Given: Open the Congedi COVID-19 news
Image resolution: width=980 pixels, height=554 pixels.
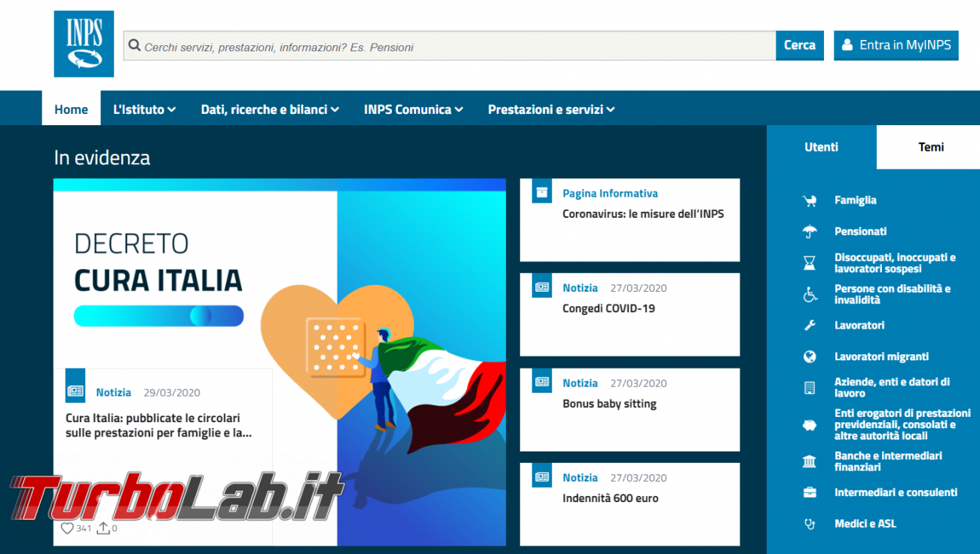Looking at the screenshot, I should [609, 308].
